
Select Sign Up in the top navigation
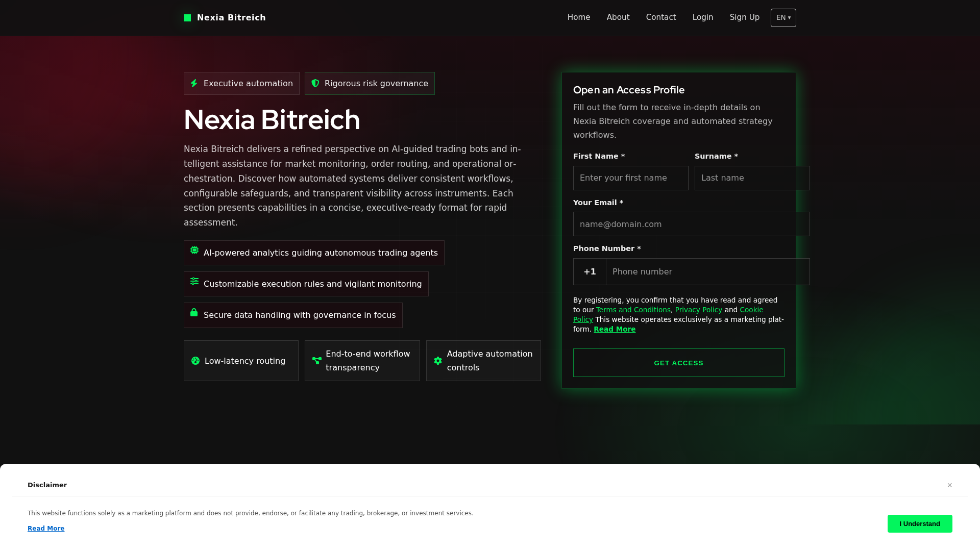coord(745,17)
